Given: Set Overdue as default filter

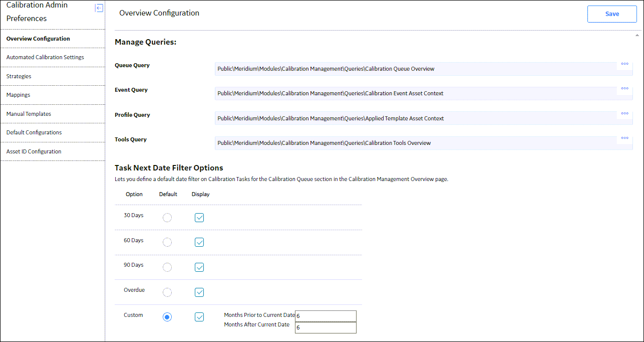Looking at the screenshot, I should click(167, 292).
